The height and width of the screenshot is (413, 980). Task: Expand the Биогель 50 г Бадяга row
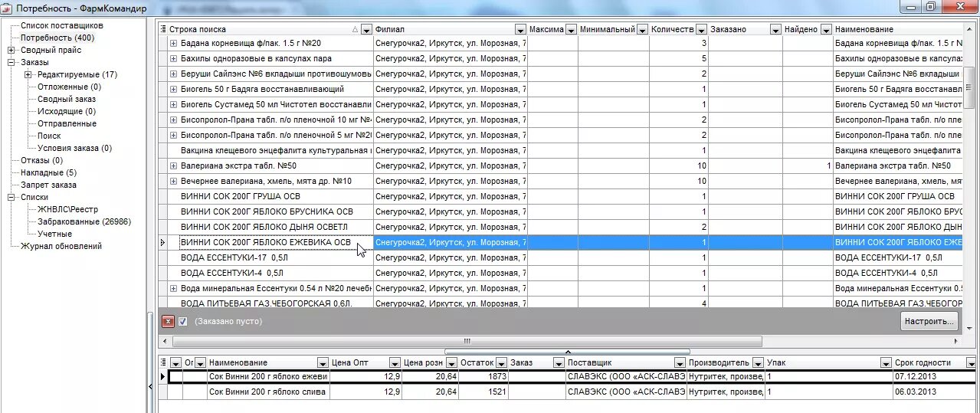(x=173, y=89)
